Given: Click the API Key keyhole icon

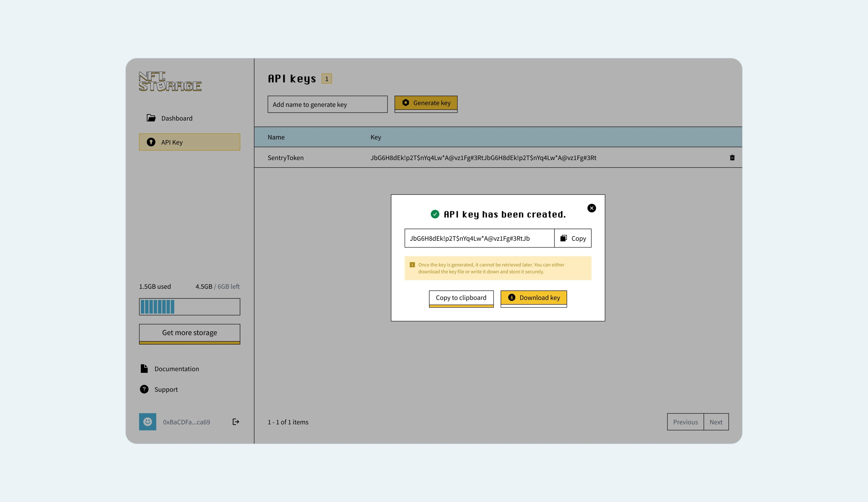Looking at the screenshot, I should (x=151, y=142).
